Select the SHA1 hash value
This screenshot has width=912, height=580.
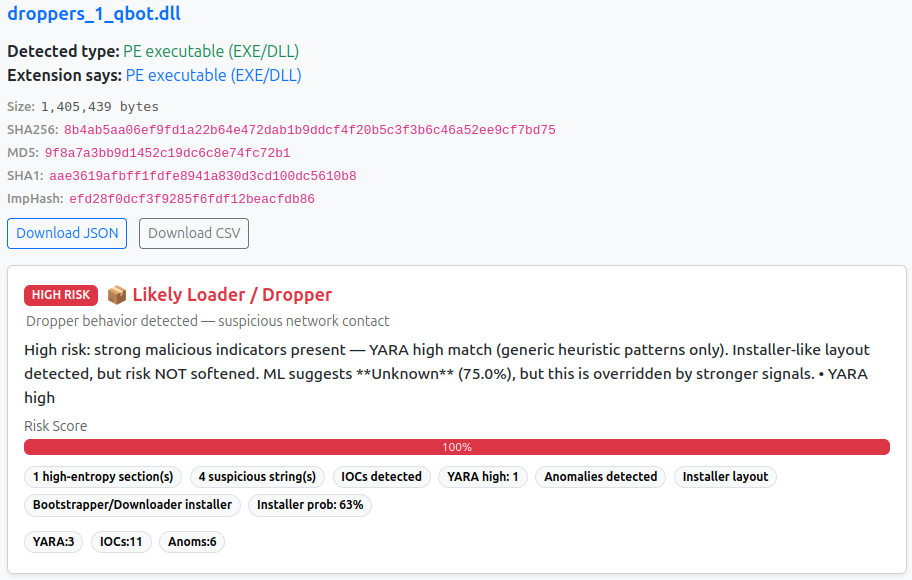click(202, 176)
